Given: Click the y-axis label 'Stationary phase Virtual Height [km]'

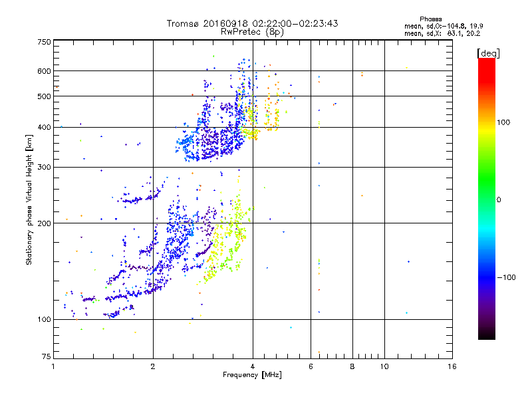Looking at the screenshot, I should coord(29,199).
